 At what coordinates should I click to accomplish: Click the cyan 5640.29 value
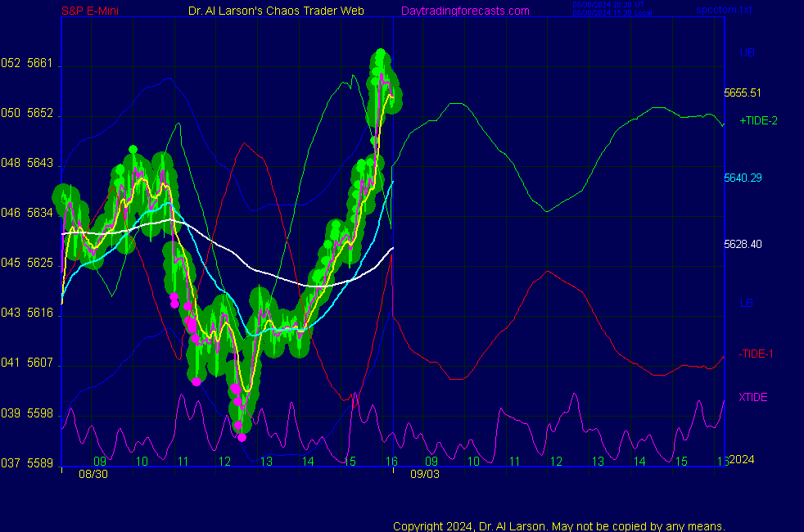[x=743, y=178]
